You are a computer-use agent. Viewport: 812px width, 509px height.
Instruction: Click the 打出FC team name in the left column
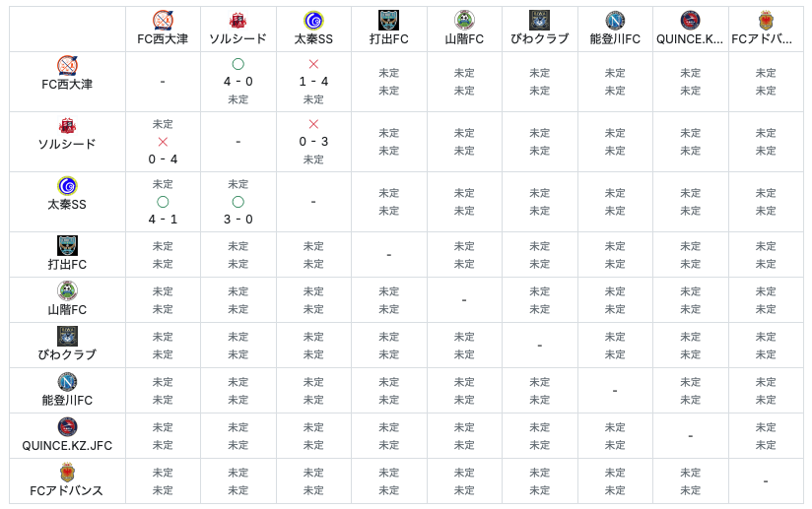tap(67, 265)
